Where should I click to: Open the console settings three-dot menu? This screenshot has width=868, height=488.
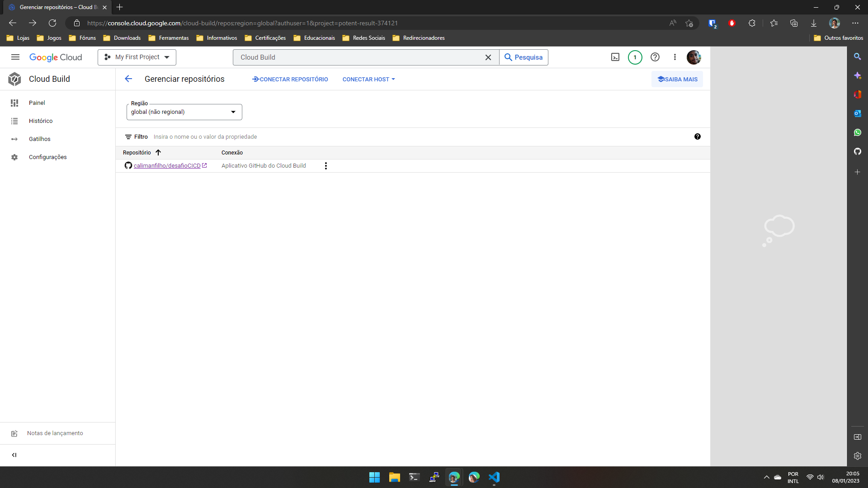click(675, 57)
